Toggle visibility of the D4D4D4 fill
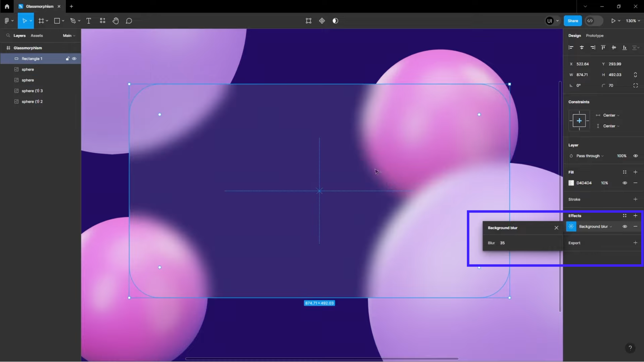 pyautogui.click(x=625, y=183)
